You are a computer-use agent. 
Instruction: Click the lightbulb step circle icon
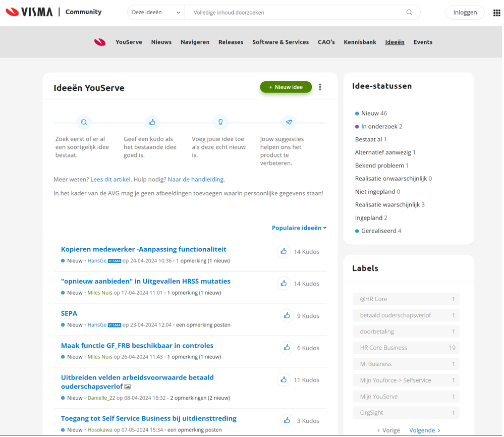tap(220, 122)
